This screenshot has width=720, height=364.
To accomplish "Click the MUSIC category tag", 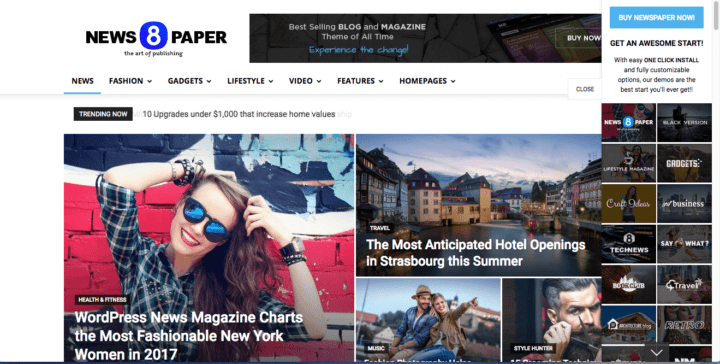I will tap(376, 348).
